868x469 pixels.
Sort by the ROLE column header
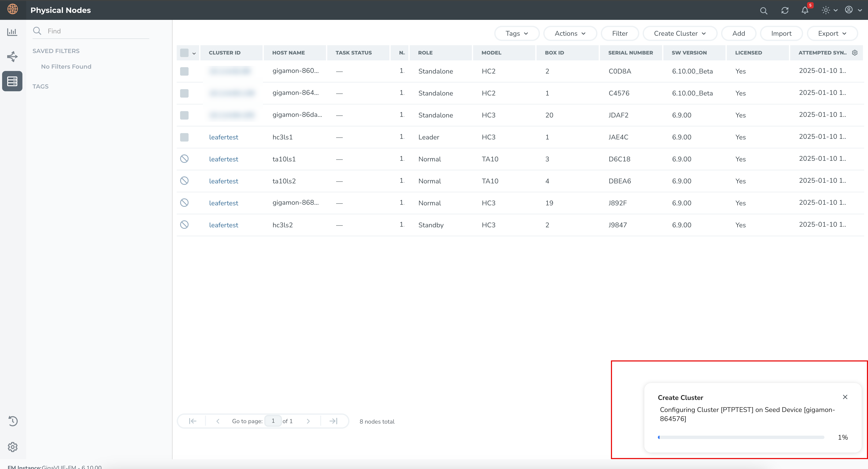[425, 53]
